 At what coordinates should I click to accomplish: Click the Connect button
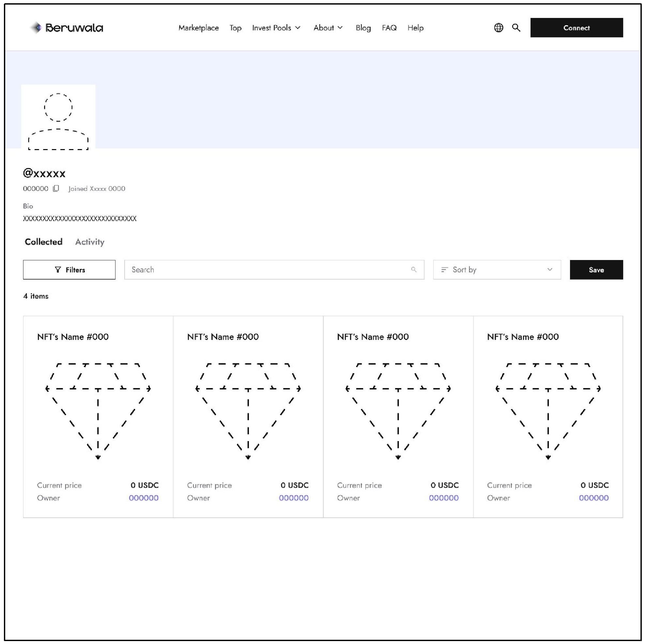(576, 28)
